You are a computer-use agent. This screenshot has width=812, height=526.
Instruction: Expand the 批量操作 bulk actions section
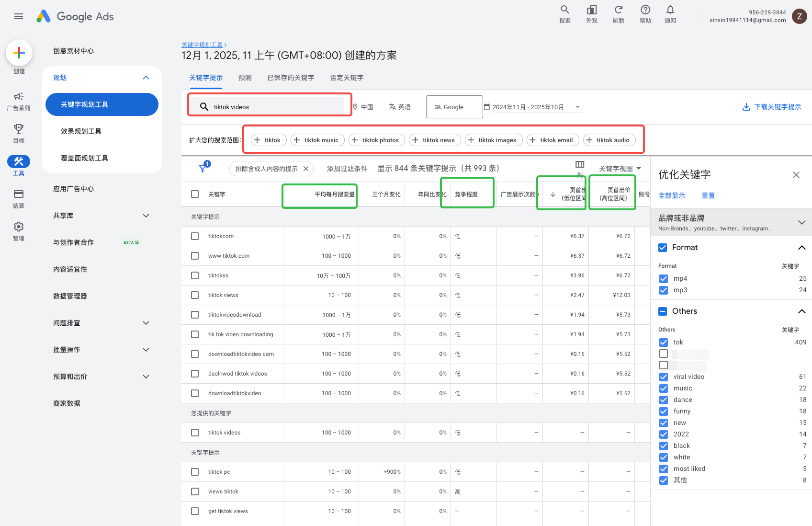click(146, 350)
